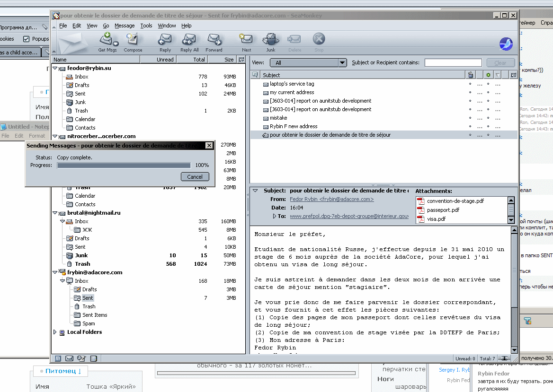Close the Sending Messages dialog

(209, 145)
